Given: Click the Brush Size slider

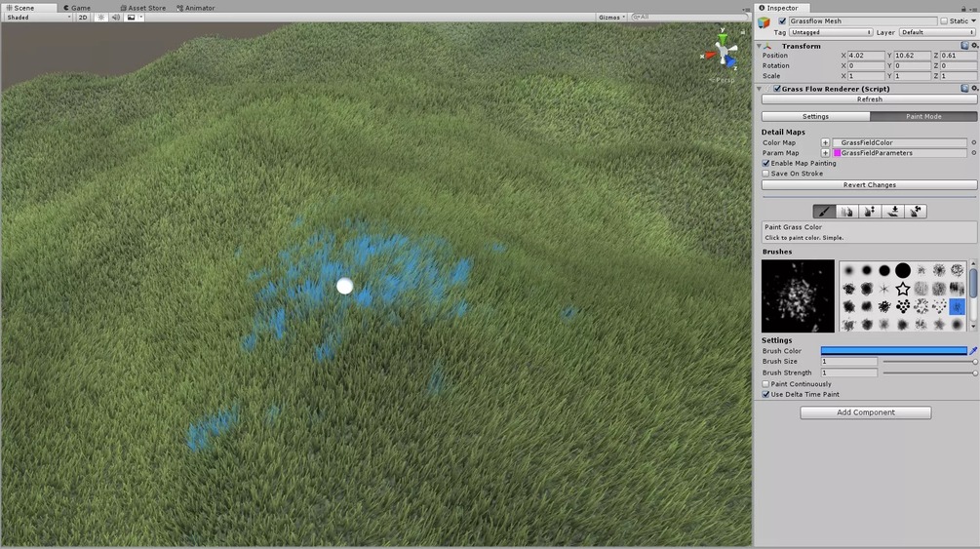Looking at the screenshot, I should click(930, 362).
